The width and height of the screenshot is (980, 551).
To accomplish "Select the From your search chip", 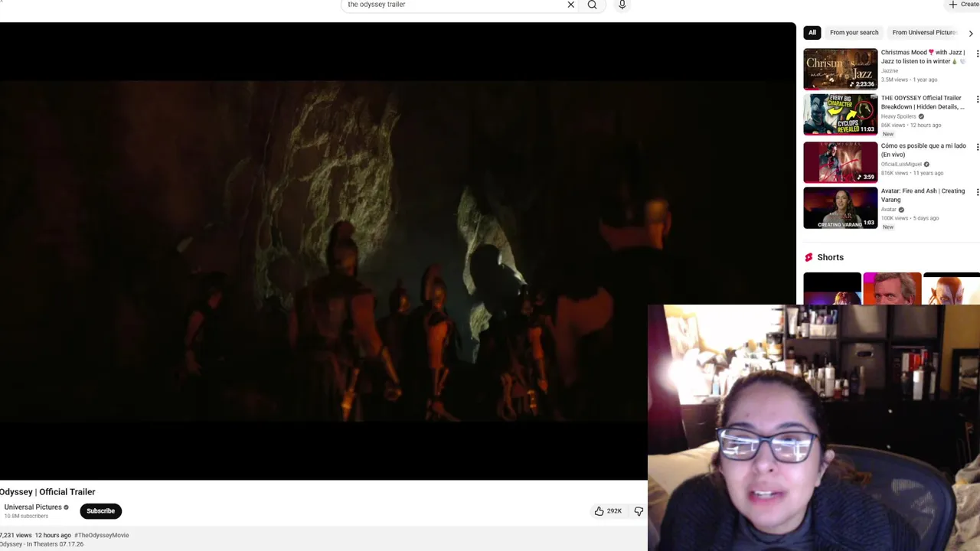I will click(x=854, y=33).
